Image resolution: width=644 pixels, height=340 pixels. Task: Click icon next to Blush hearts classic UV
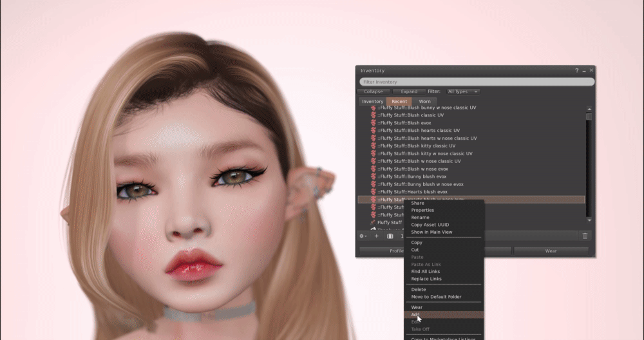[374, 131]
